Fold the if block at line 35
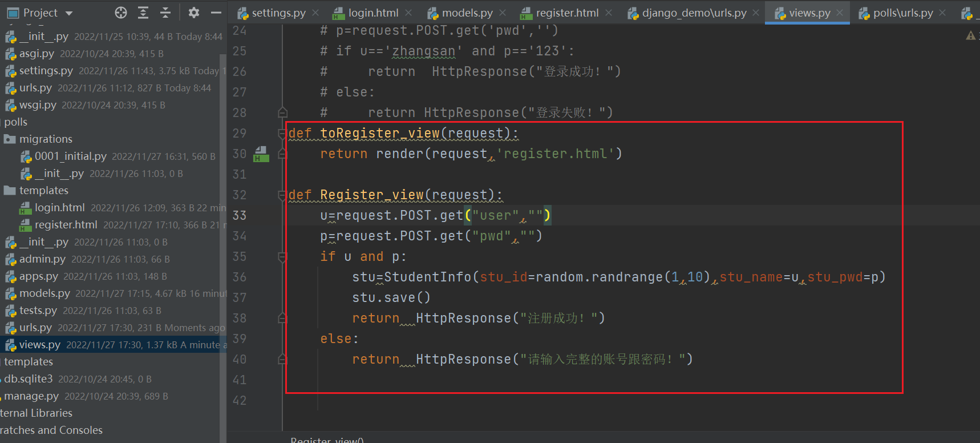 coord(282,257)
